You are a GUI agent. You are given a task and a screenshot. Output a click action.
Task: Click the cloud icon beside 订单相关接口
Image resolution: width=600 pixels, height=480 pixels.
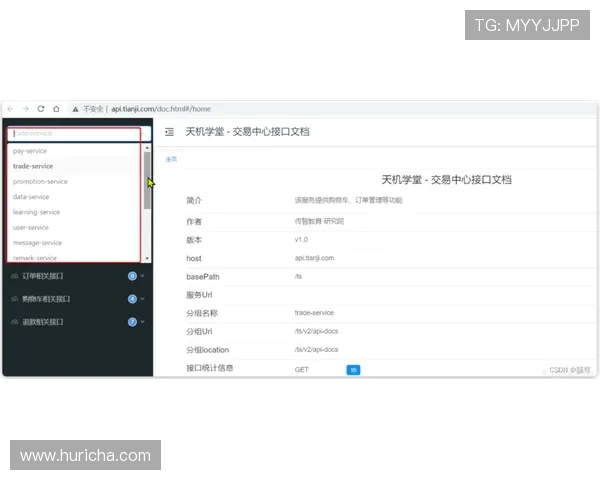pos(15,276)
